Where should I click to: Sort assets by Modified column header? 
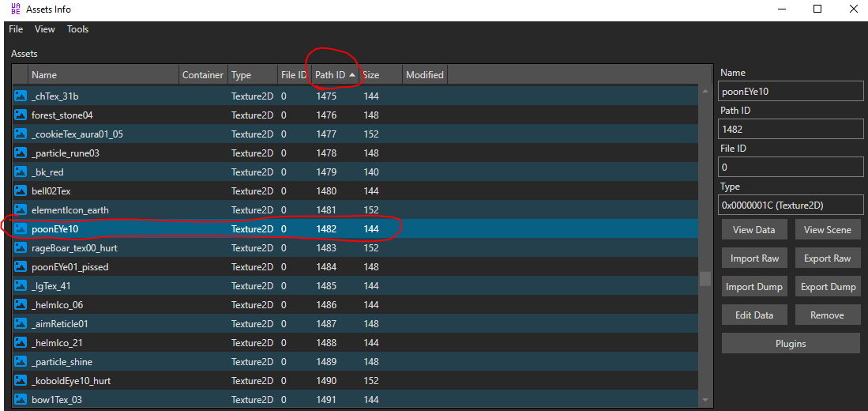click(x=425, y=75)
